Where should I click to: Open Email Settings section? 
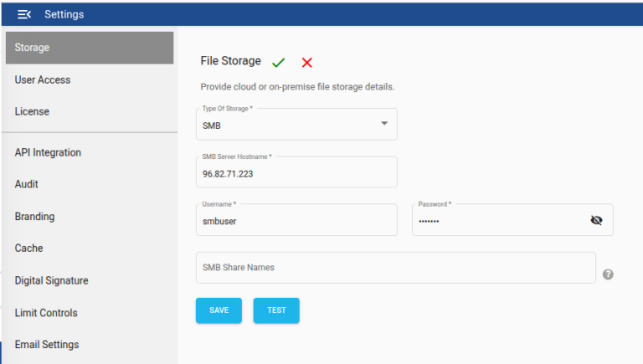point(47,345)
